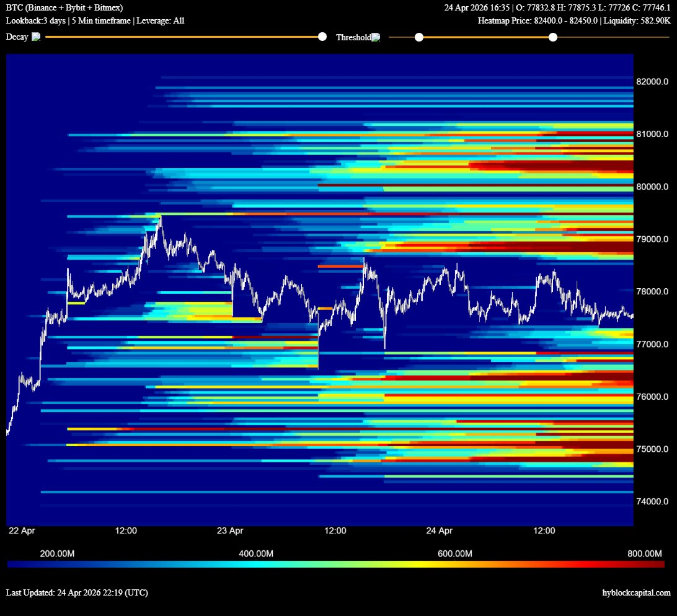Screen dimensions: 677x616
Task: Click the 200.00M blue end of legend
Action: tap(57, 553)
